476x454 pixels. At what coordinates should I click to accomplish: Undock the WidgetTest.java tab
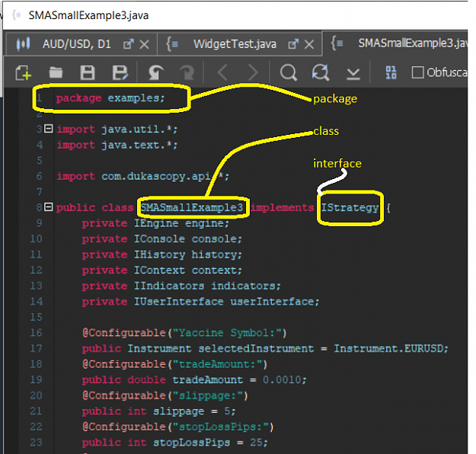click(x=293, y=44)
